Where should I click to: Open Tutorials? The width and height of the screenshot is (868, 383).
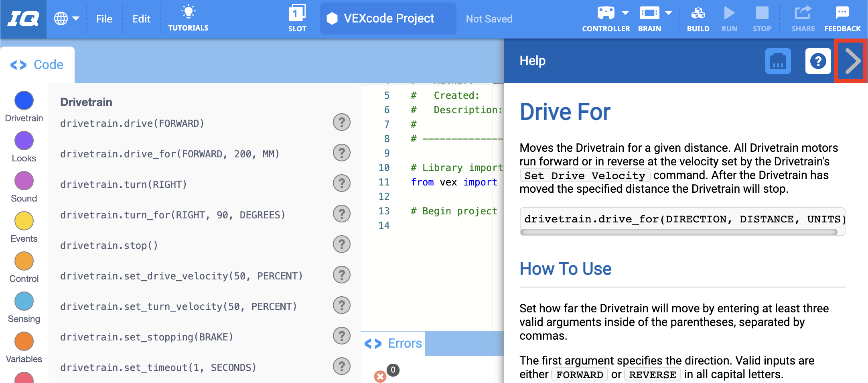point(188,18)
